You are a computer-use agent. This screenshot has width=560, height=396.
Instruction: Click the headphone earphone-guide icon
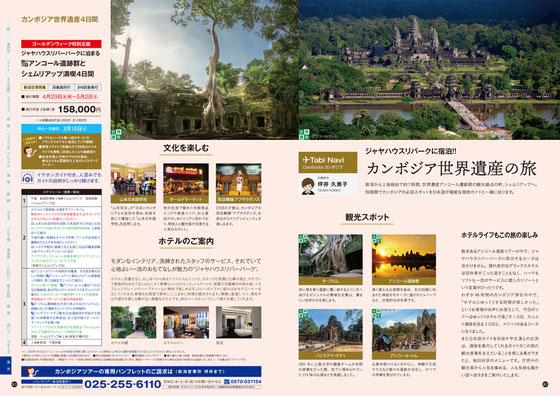28,178
